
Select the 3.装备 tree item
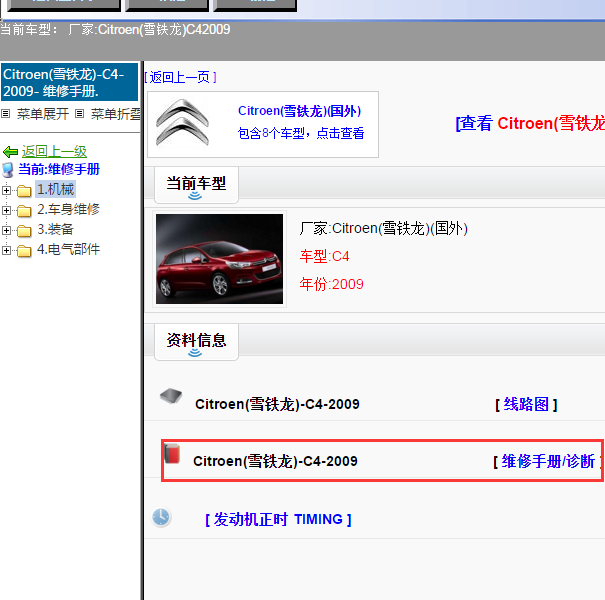pyautogui.click(x=55, y=229)
